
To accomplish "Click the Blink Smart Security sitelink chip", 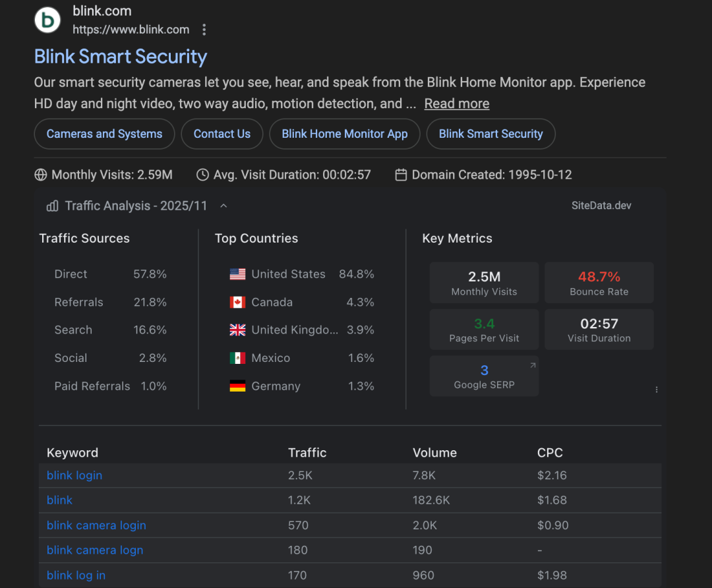I will [x=491, y=134].
